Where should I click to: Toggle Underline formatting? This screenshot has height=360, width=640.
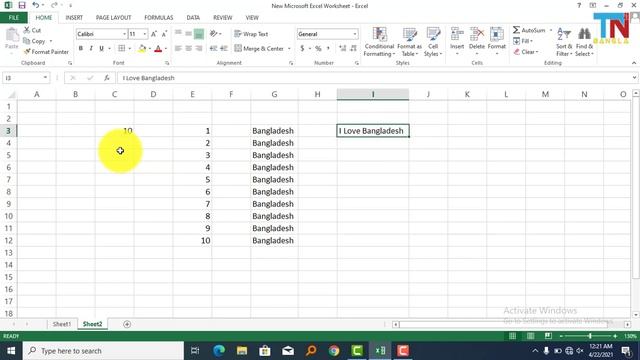pos(101,48)
